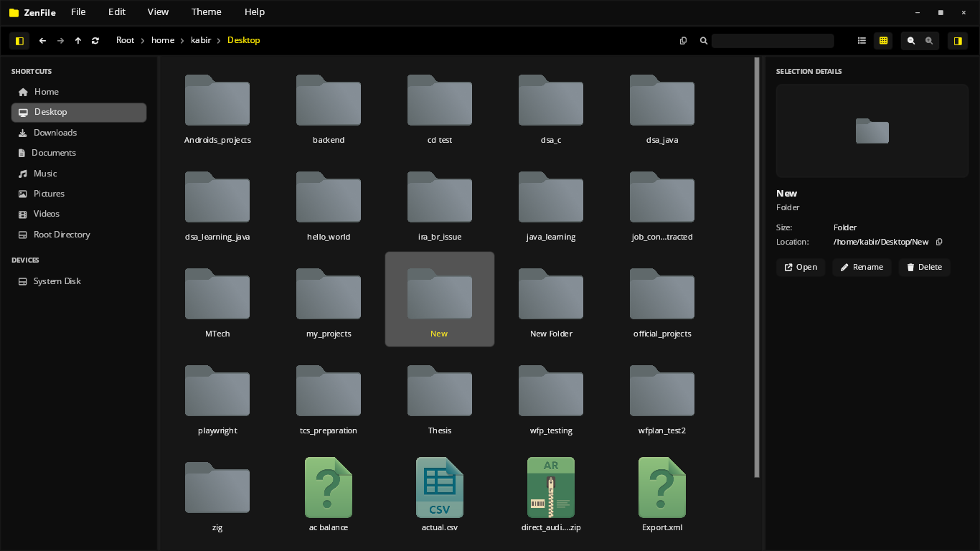Image resolution: width=980 pixels, height=551 pixels.
Task: Zoom out the file icons
Action: [911, 41]
